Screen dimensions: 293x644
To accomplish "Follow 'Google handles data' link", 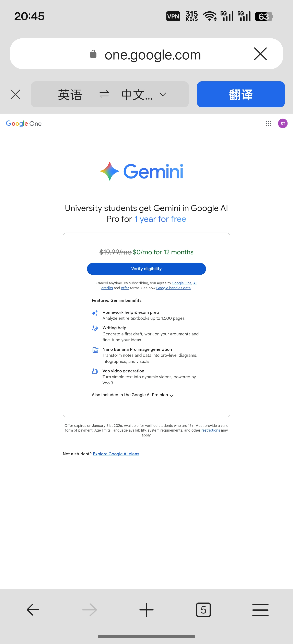I will pos(173,288).
